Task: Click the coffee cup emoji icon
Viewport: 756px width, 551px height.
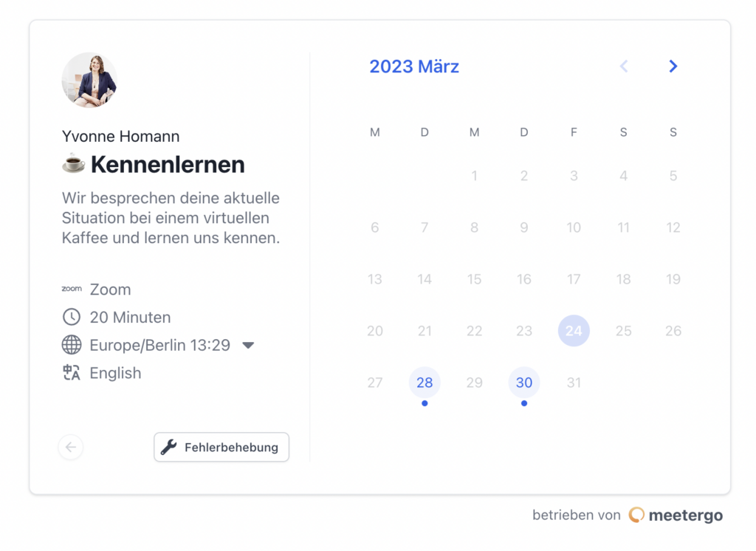Action: coord(73,164)
